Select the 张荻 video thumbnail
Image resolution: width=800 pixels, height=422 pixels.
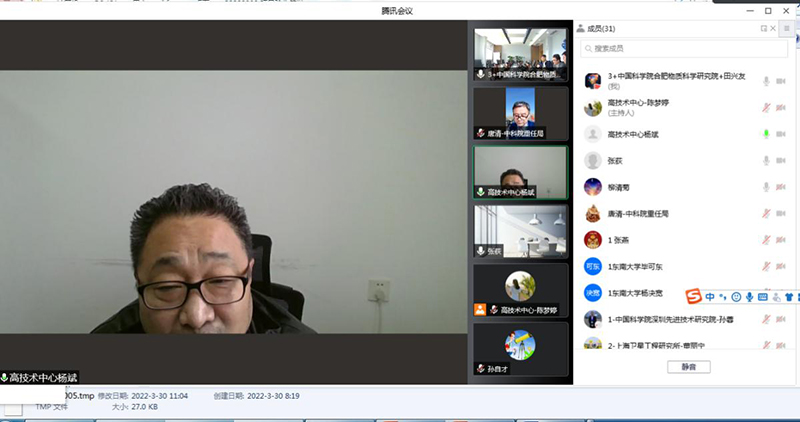[x=520, y=231]
